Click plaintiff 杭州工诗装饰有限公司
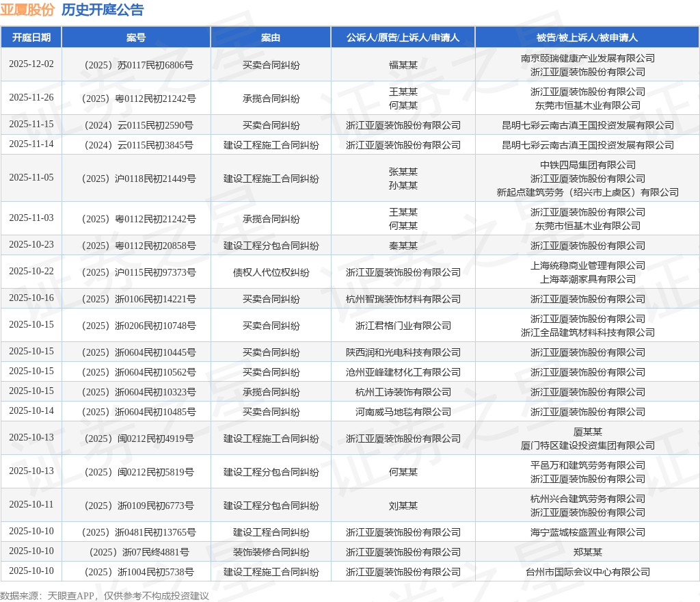 [403, 392]
